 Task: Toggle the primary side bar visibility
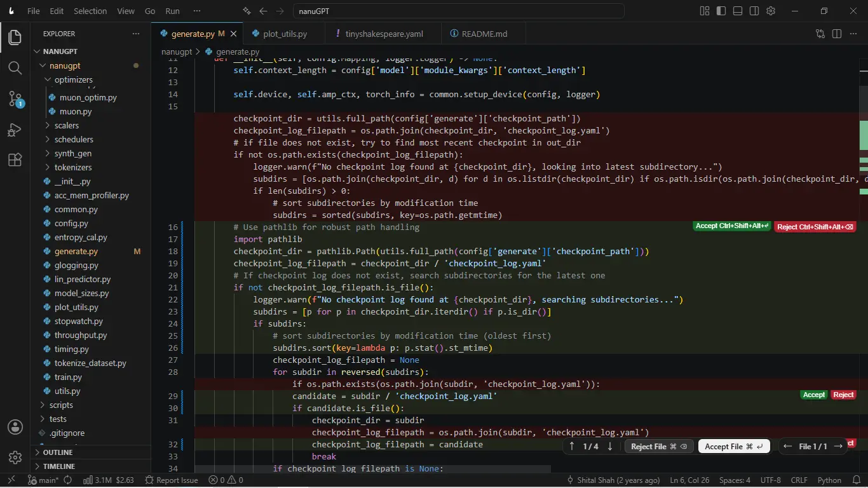click(721, 11)
